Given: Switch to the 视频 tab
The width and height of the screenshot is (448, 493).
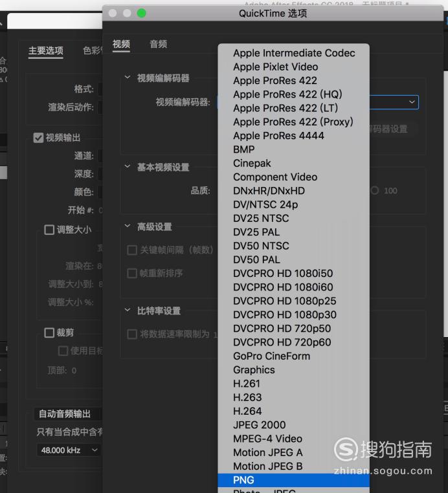Looking at the screenshot, I should click(122, 44).
